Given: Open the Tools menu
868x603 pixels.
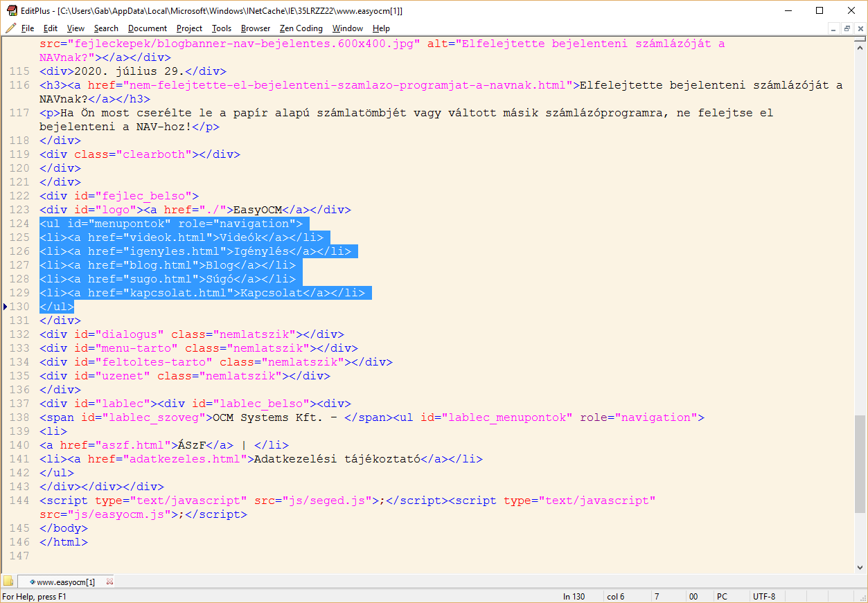Looking at the screenshot, I should [221, 28].
